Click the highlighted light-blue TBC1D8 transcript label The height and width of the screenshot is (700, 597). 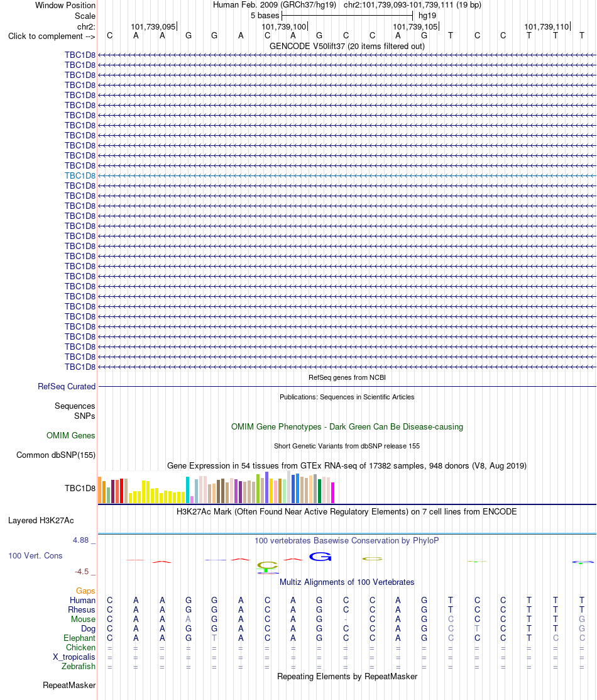coord(80,175)
